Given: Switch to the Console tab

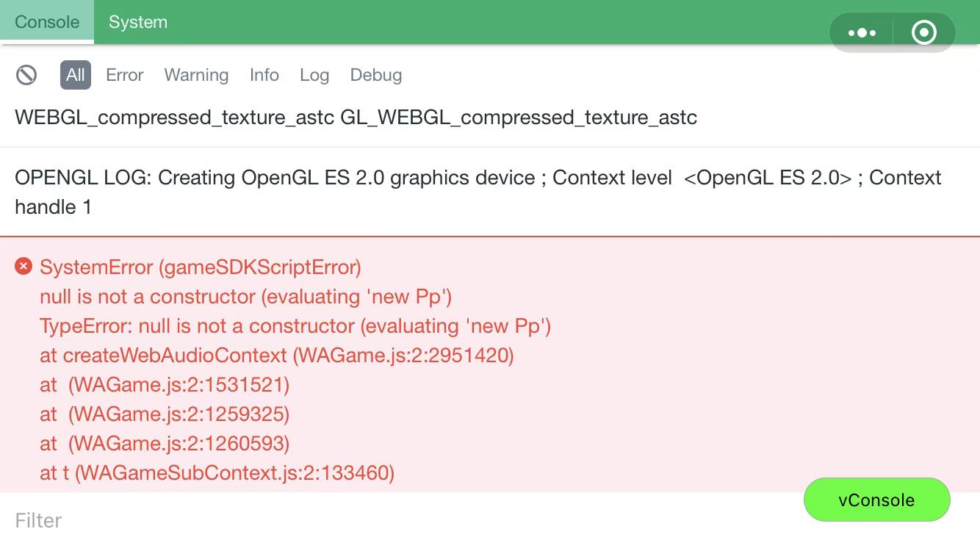Looking at the screenshot, I should tap(47, 22).
